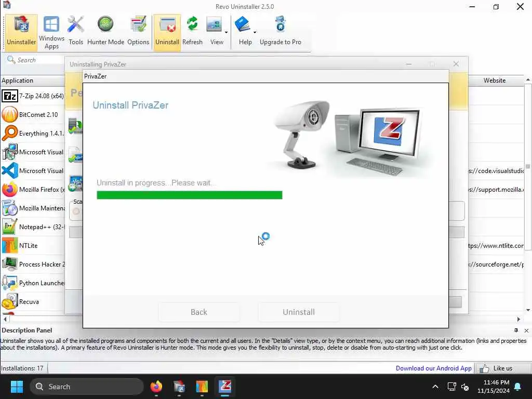
Task: Select the Mozilla Firefox icon in the list
Action: [x=9, y=189]
